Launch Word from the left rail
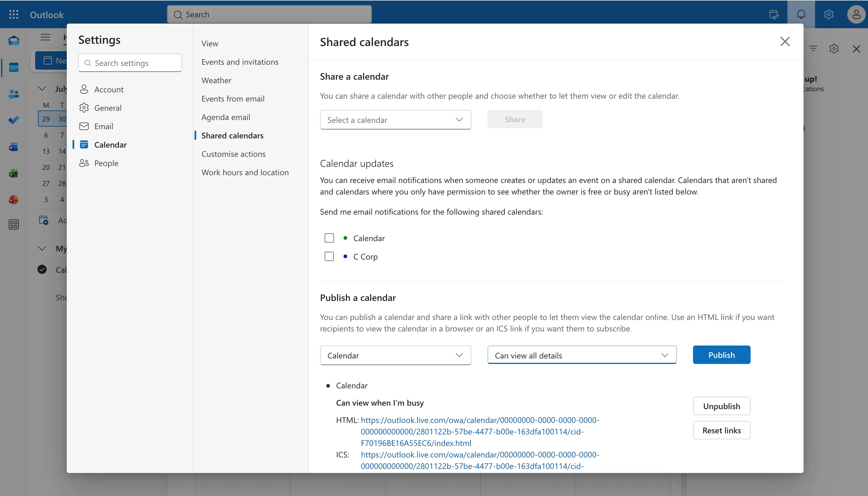Viewport: 868px width, 496px height. pyautogui.click(x=14, y=147)
